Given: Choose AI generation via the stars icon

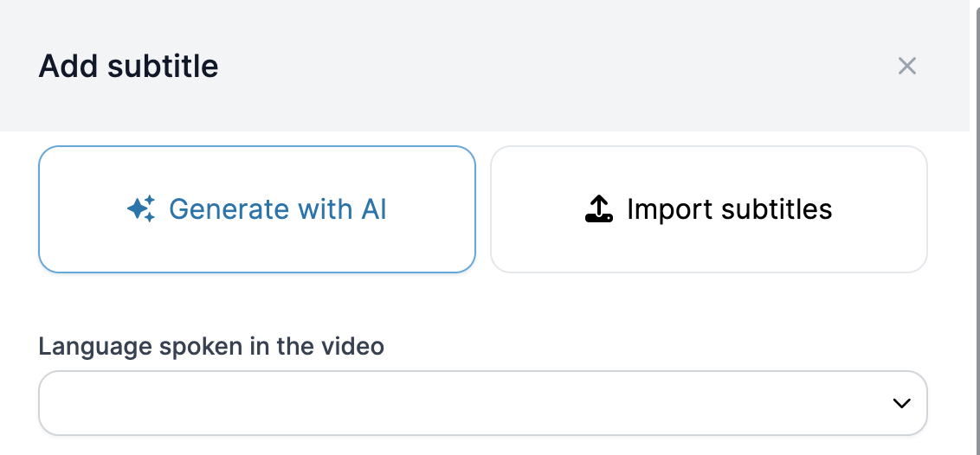Looking at the screenshot, I should pyautogui.click(x=141, y=209).
